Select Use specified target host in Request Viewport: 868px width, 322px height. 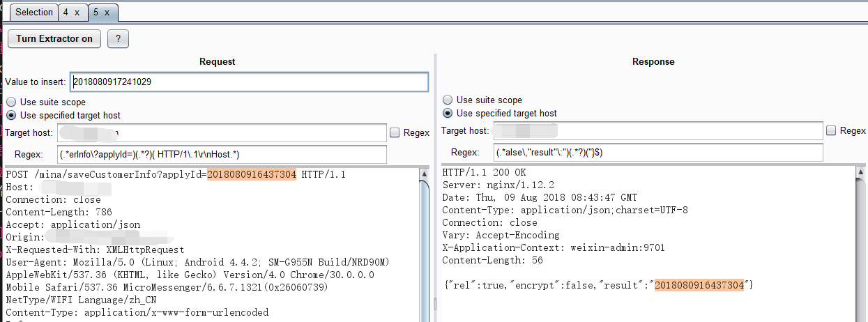point(11,115)
